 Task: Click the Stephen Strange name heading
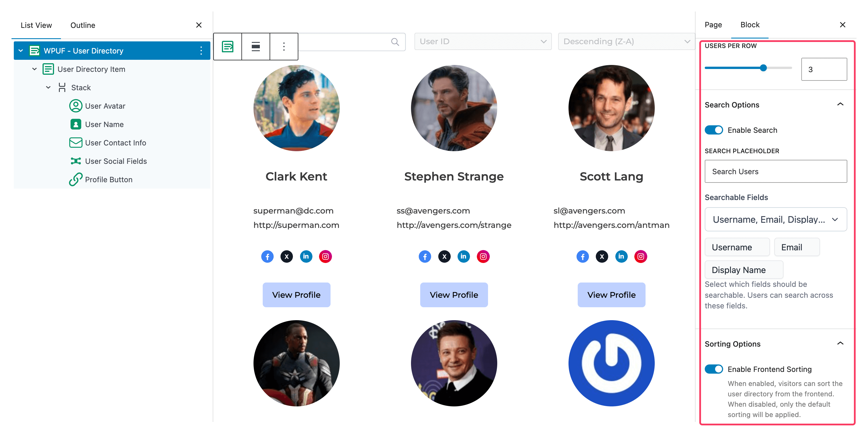(x=454, y=176)
